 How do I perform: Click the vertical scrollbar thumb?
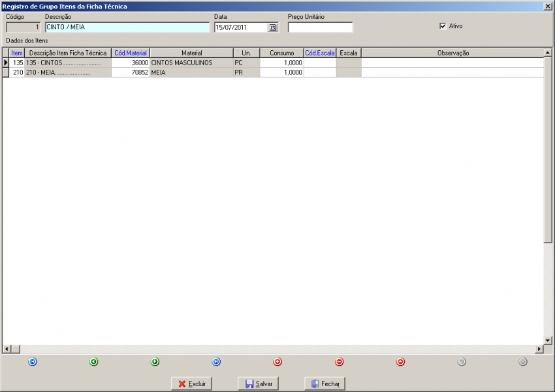tap(548, 149)
